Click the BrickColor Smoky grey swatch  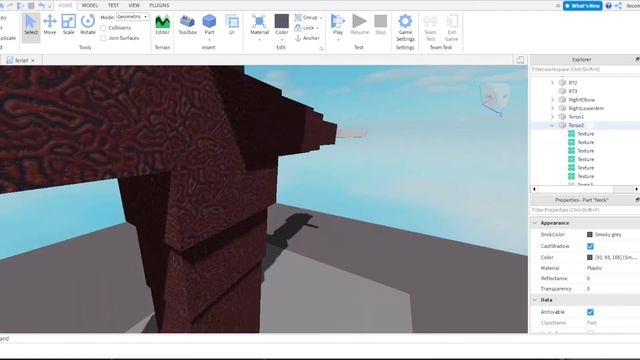[589, 235]
